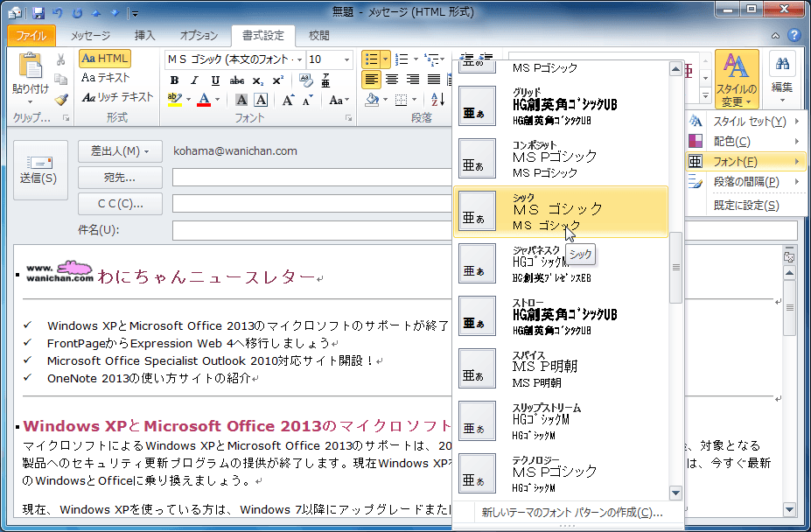
Task: Select align left paragraph icon
Action: click(371, 80)
